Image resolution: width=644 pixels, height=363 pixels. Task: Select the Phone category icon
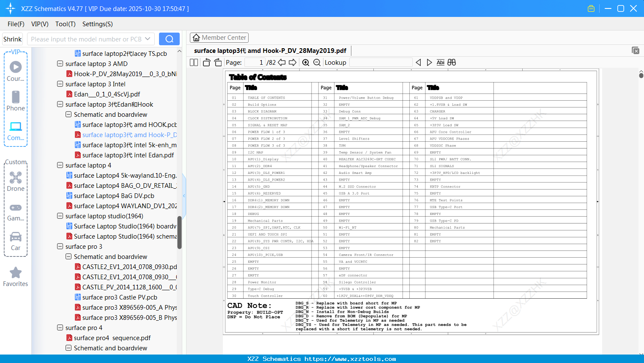pyautogui.click(x=16, y=101)
